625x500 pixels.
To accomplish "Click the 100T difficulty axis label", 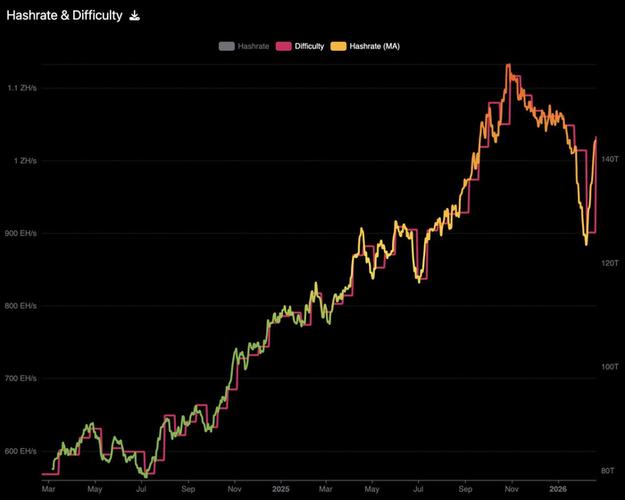I will click(610, 367).
